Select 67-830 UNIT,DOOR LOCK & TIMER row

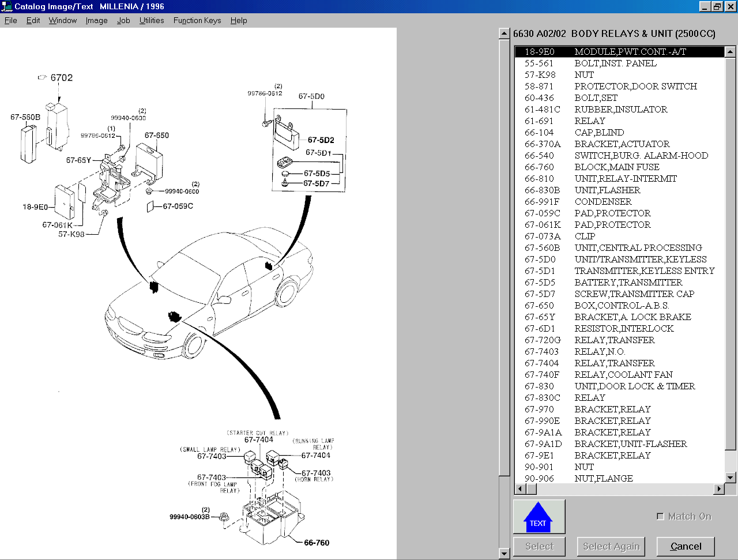coord(619,386)
